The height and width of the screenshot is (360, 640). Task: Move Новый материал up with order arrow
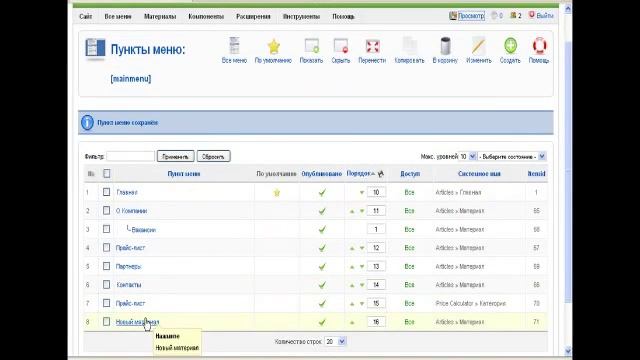[352, 322]
